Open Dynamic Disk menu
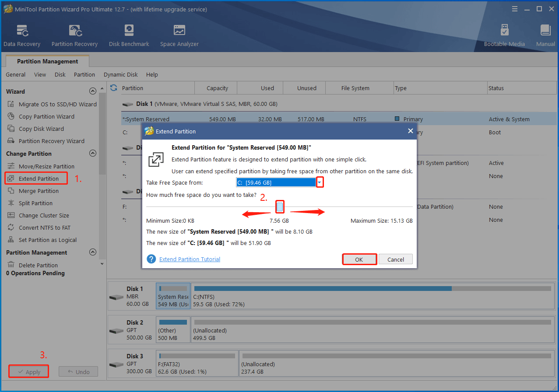 [x=121, y=74]
